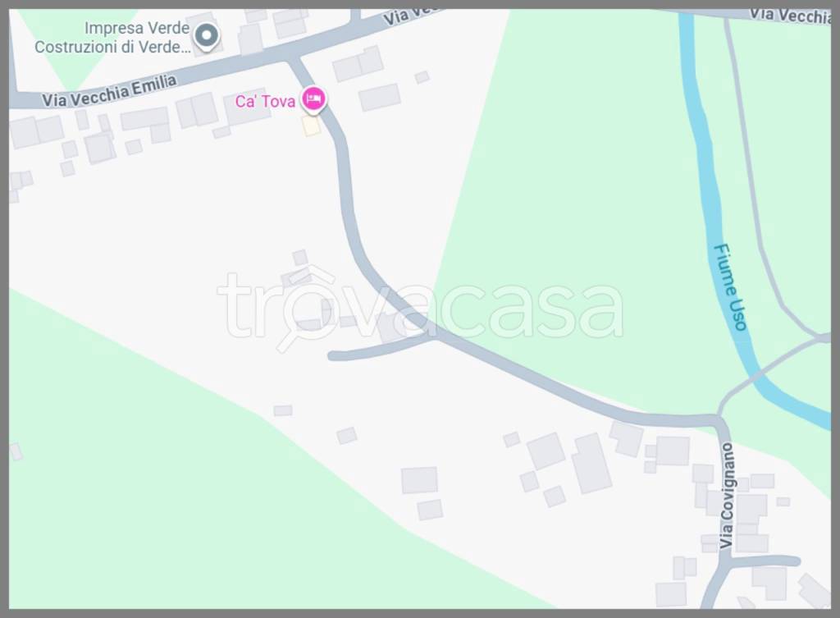
Task: Click the magnifier inside trovacasa watermark
Action: (303, 316)
